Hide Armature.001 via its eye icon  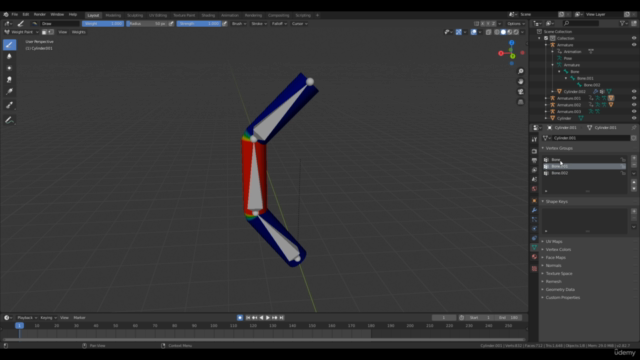634,98
